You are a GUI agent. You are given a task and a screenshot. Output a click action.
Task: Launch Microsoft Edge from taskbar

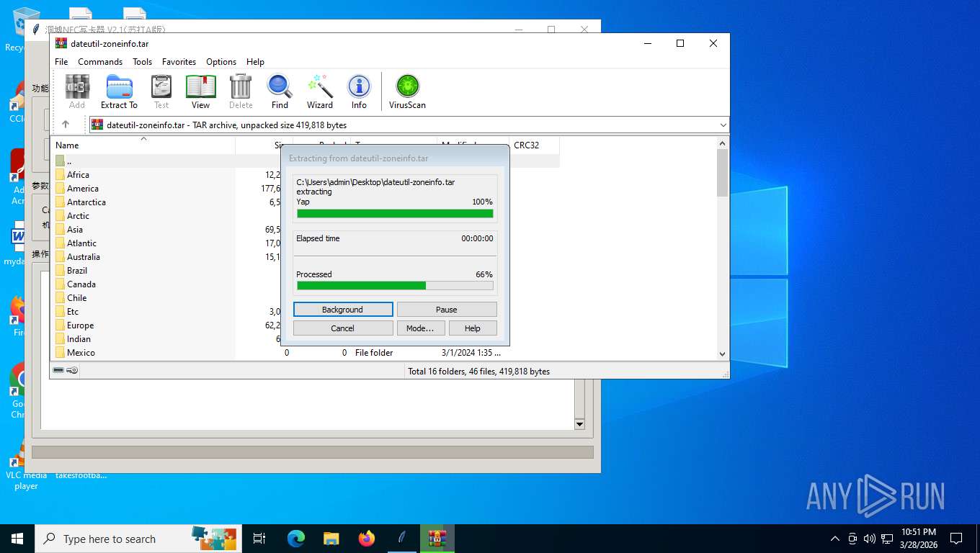point(296,539)
